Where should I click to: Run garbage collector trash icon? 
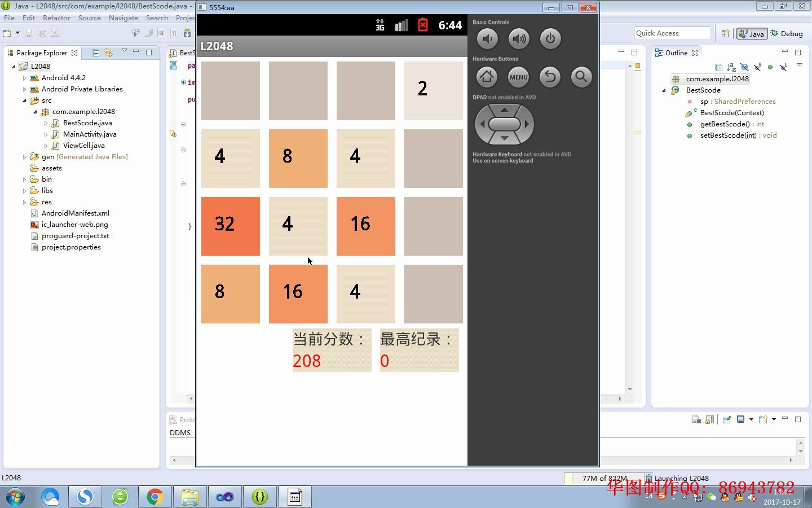[x=649, y=478]
